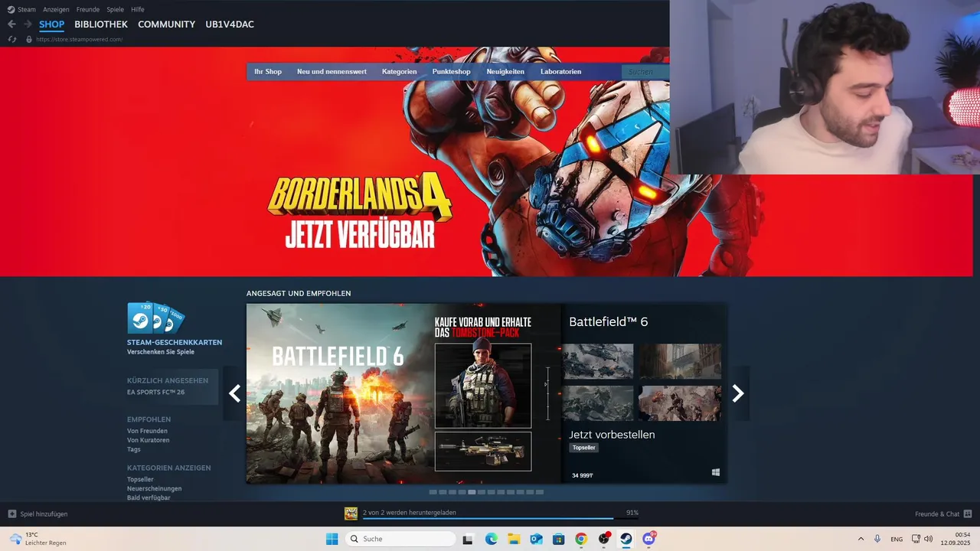Viewport: 980px width, 551px height.
Task: Expand the Ihr Shop store menu
Action: click(268, 71)
